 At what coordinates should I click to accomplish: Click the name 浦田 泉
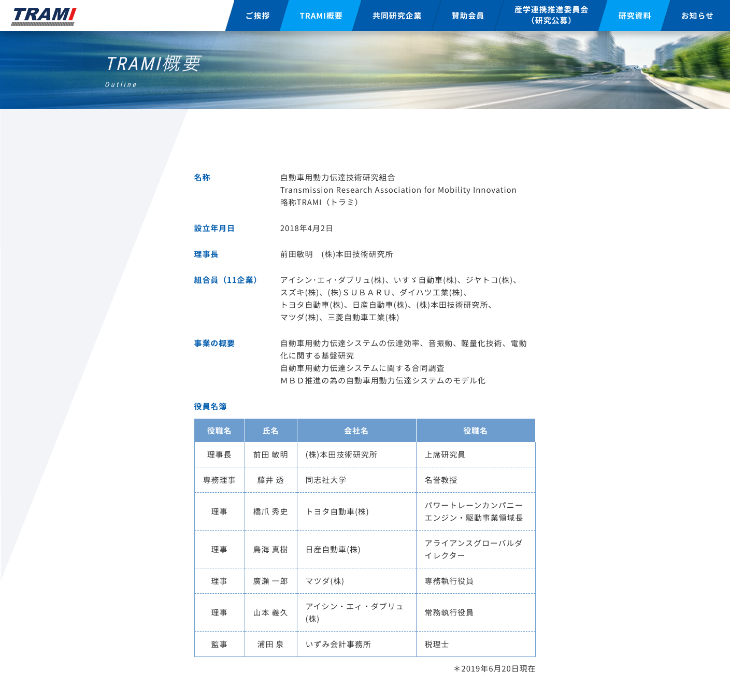click(x=270, y=644)
